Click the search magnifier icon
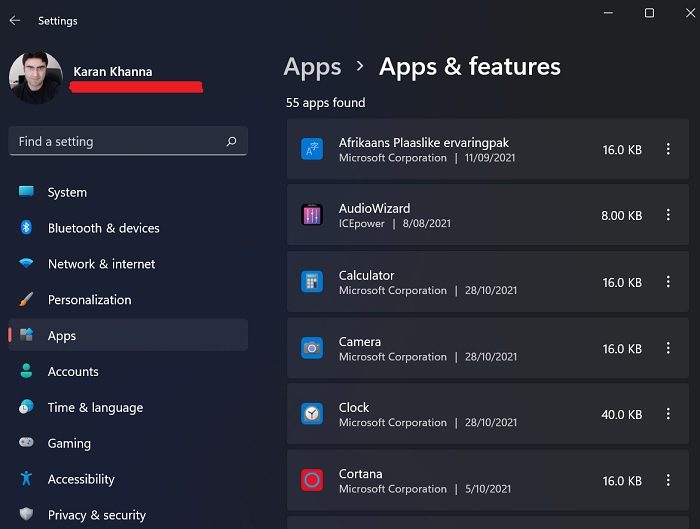Viewport: 700px width, 529px height. pos(232,142)
